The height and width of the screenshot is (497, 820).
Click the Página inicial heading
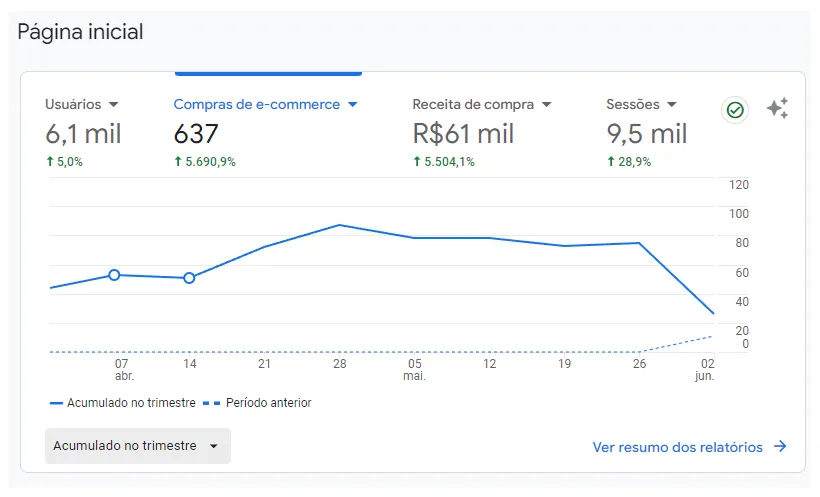(80, 32)
